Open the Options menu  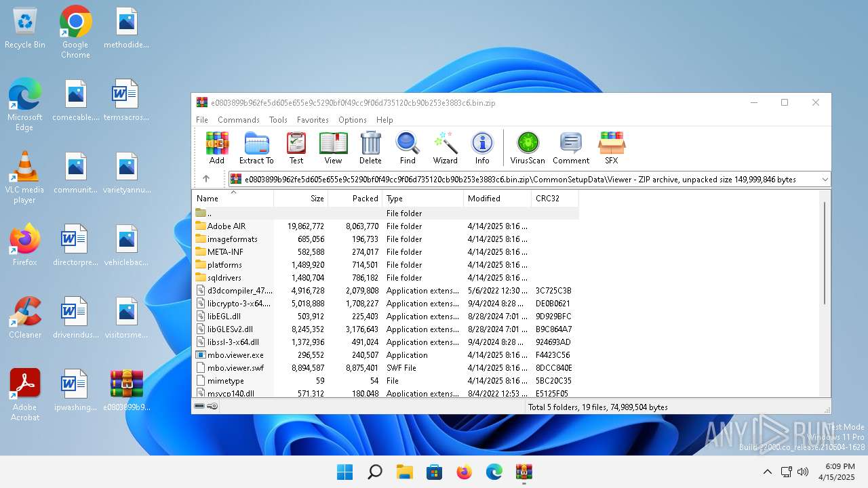click(353, 119)
